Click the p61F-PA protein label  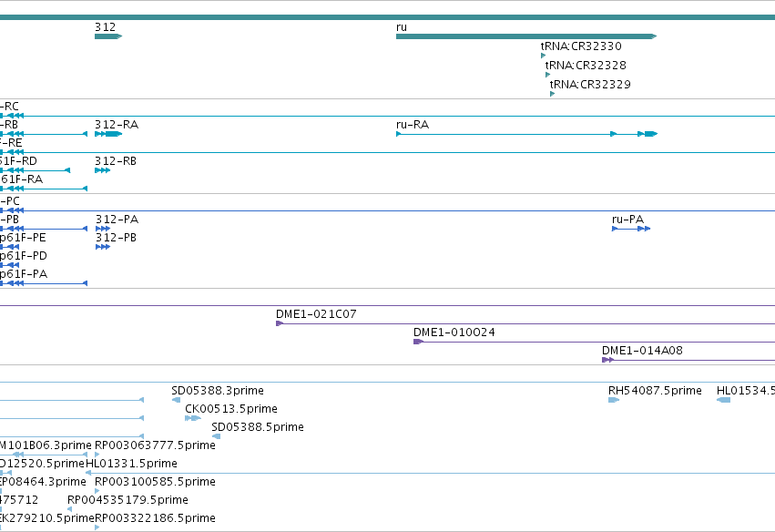click(x=24, y=274)
